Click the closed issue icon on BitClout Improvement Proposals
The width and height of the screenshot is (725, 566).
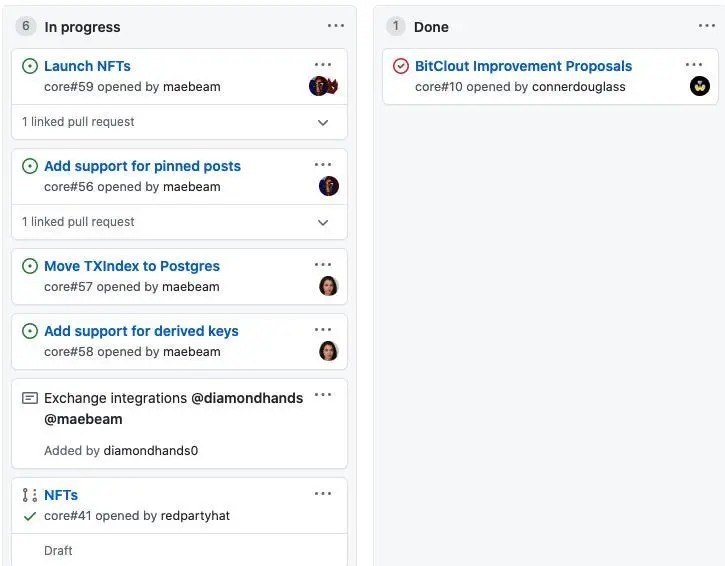point(401,66)
